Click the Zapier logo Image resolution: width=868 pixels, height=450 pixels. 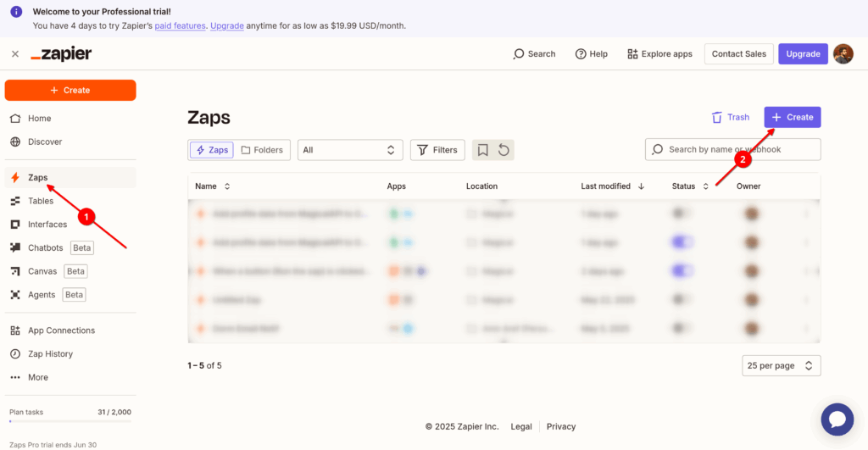(x=61, y=53)
